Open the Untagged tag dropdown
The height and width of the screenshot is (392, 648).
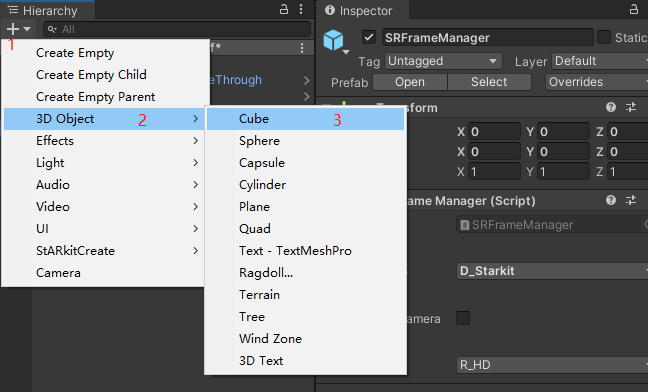coord(443,61)
